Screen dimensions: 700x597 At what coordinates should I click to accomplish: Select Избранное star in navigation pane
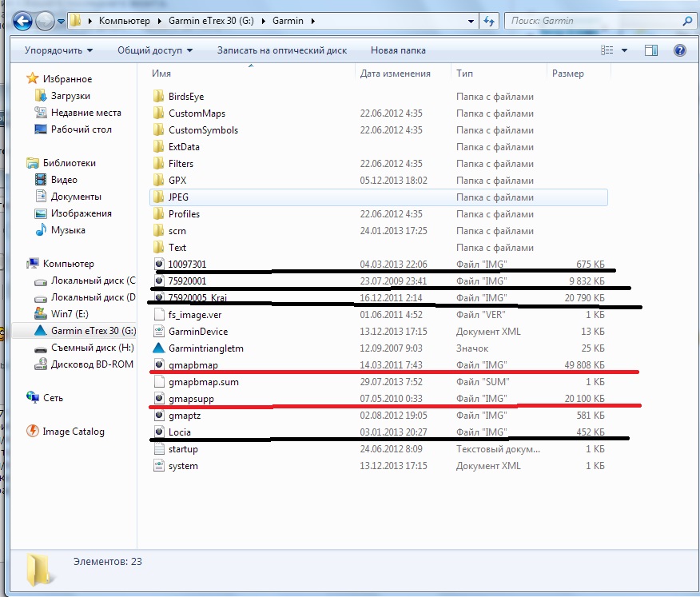click(x=59, y=78)
